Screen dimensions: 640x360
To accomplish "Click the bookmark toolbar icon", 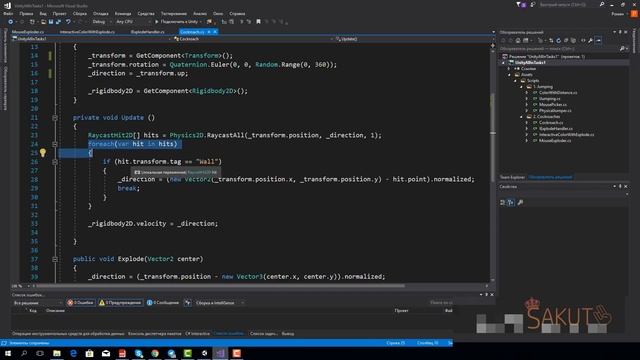I will coord(258,22).
